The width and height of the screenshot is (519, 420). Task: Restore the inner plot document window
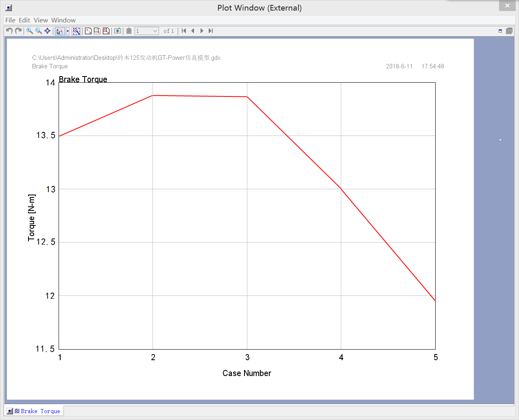(x=509, y=31)
